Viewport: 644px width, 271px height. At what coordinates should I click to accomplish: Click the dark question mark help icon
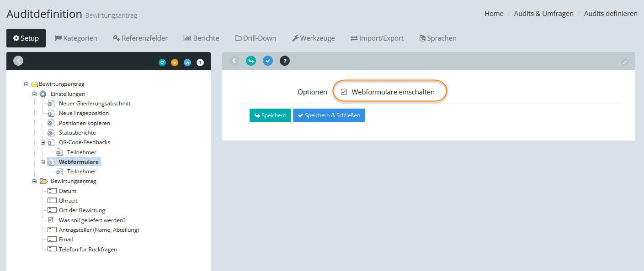point(285,61)
